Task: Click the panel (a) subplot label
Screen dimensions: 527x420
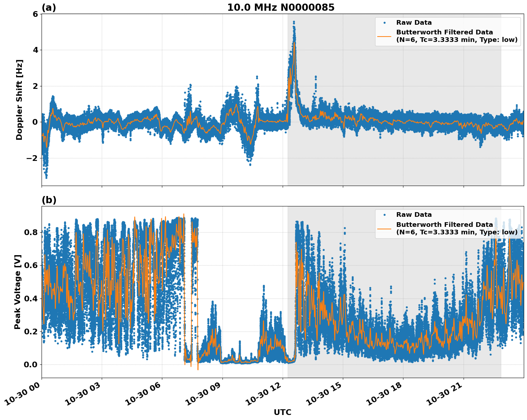Action: (49, 7)
